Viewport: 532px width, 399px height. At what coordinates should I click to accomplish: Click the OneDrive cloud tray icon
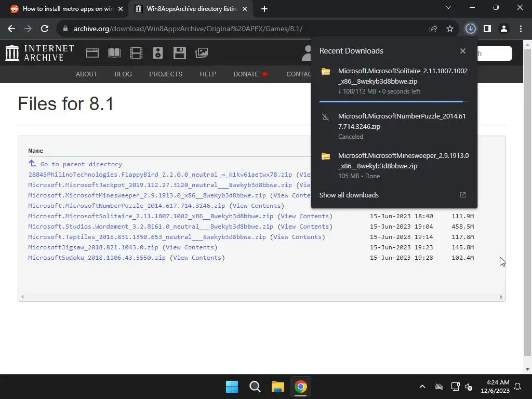[439, 387]
